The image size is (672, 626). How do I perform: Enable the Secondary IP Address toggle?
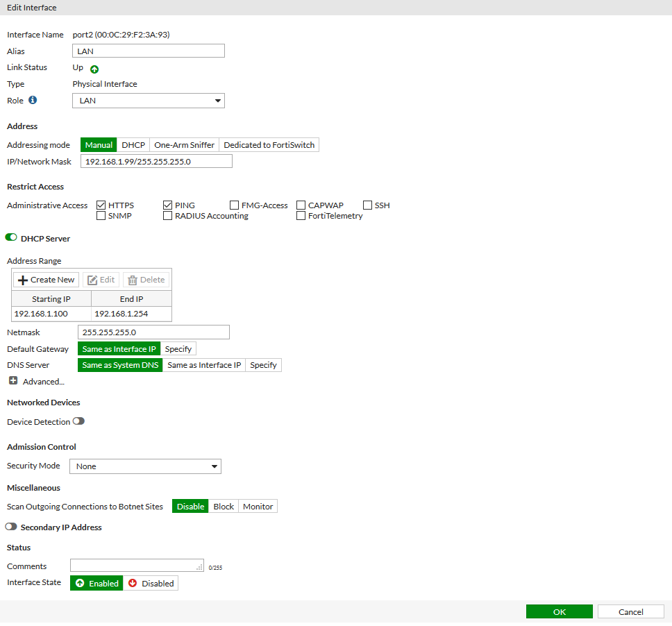11,527
